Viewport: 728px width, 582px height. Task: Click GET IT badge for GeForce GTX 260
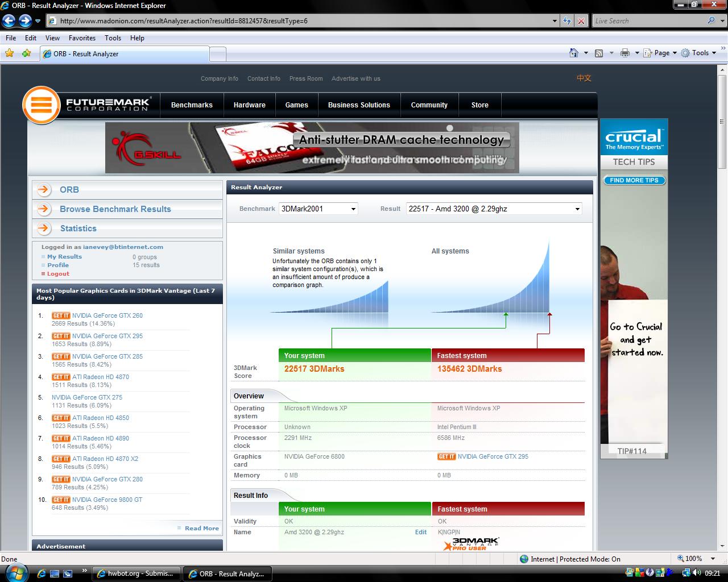click(61, 315)
